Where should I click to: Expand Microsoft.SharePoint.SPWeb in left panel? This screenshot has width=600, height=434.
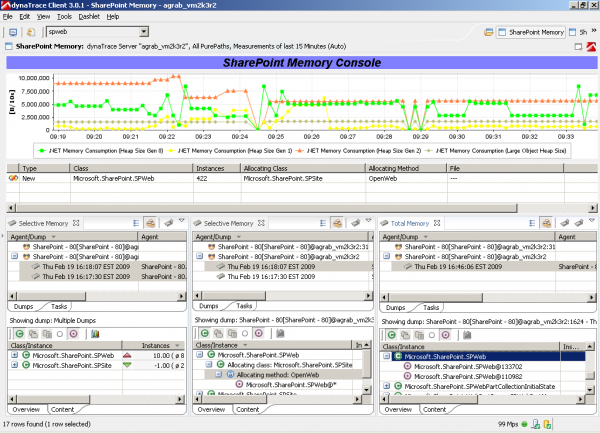(15, 355)
